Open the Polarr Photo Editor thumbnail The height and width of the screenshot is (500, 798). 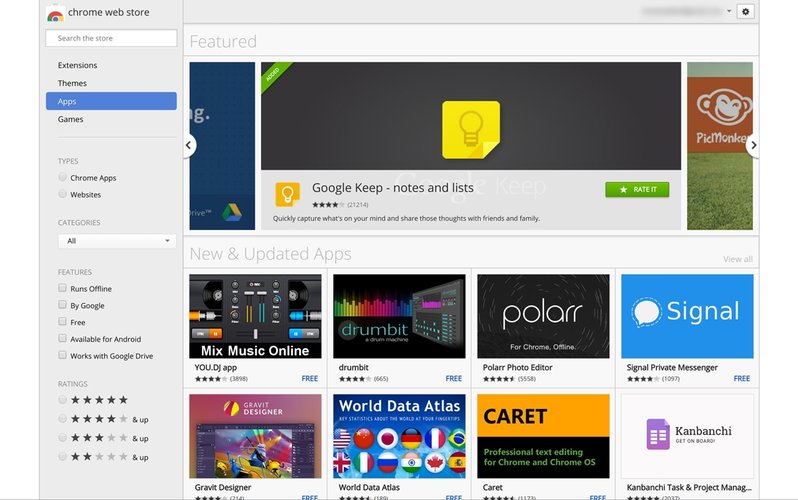[543, 316]
